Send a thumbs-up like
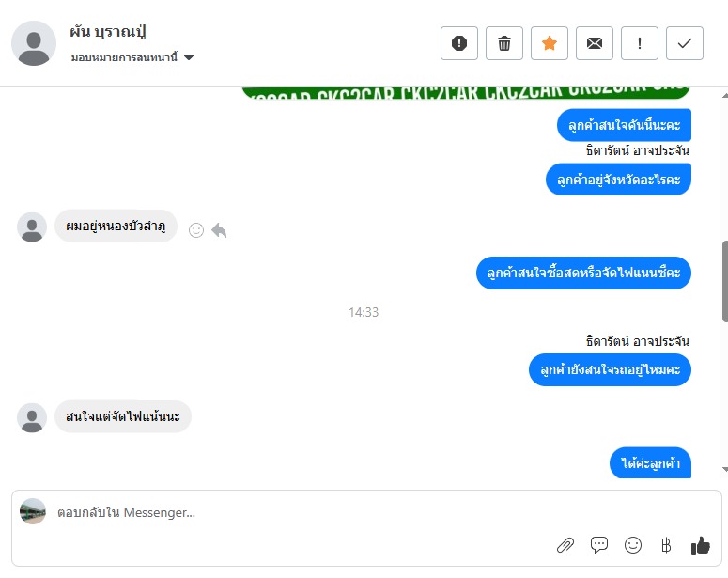 coord(700,545)
